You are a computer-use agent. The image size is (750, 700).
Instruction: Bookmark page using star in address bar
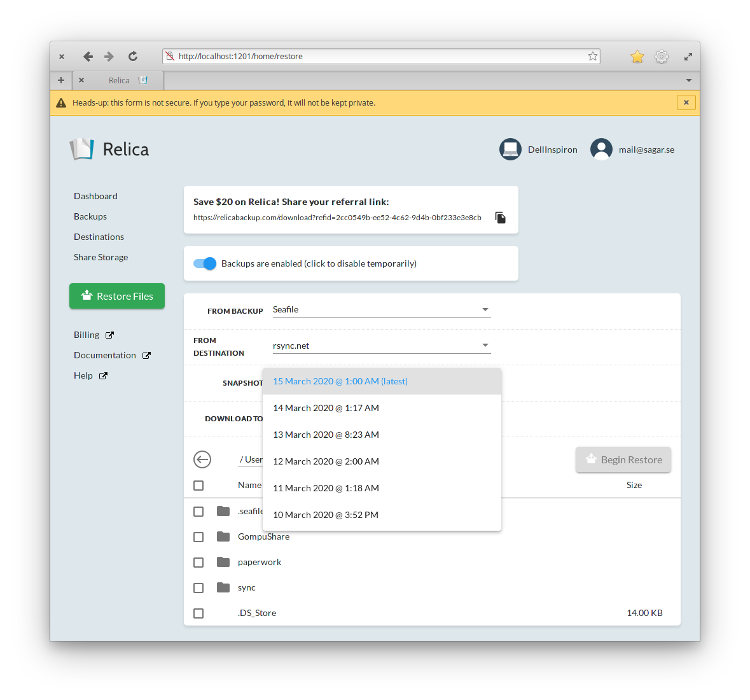[x=593, y=57]
